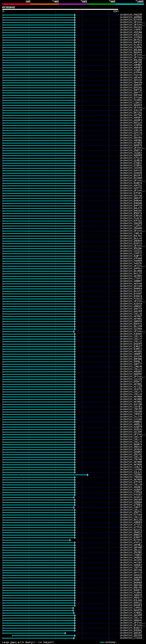Image resolution: width=146 pixels, height=644 pixels.
Task: Select hit UniRef100_B8LKR8
Action: tap(131, 60)
